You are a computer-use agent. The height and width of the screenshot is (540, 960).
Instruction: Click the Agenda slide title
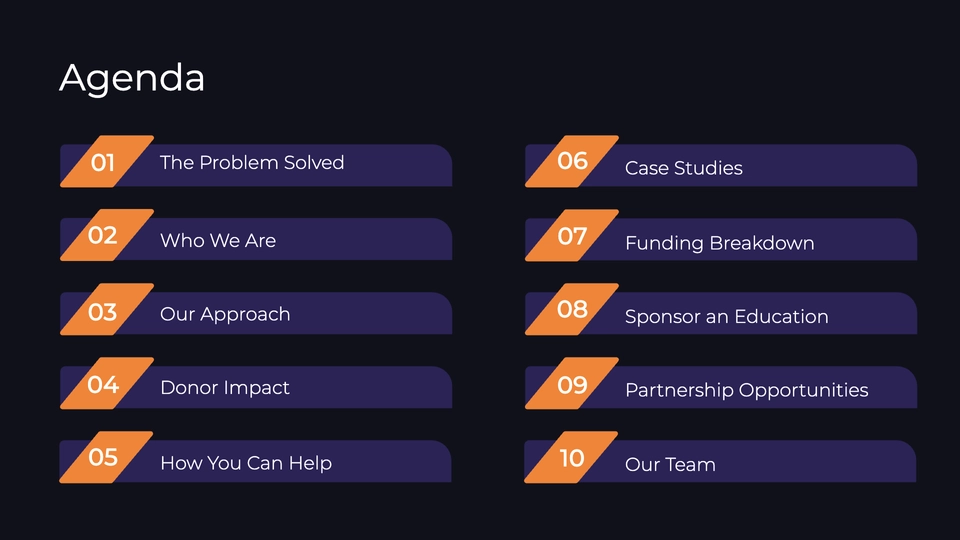click(132, 78)
